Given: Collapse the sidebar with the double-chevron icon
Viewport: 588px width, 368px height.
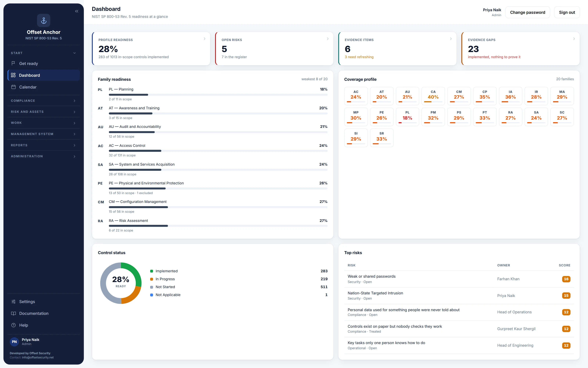Looking at the screenshot, I should (77, 11).
